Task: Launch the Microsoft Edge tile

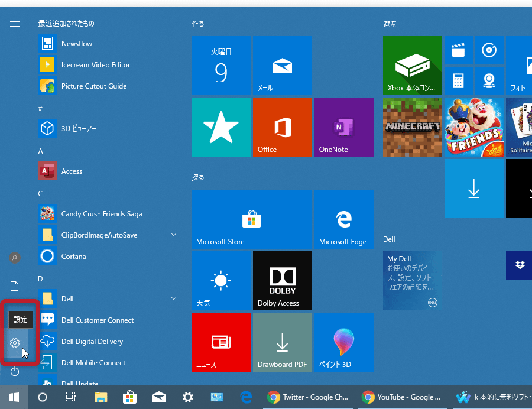Action: coord(343,219)
